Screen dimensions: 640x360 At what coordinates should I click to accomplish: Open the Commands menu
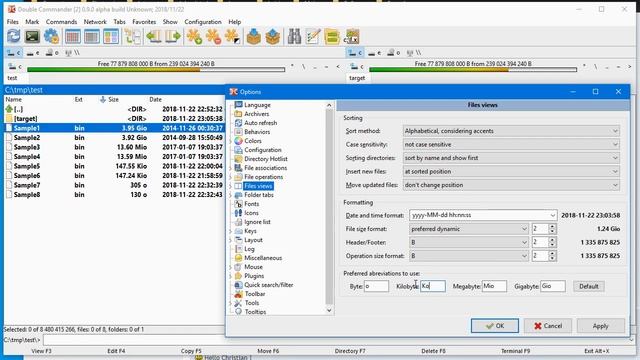61,22
